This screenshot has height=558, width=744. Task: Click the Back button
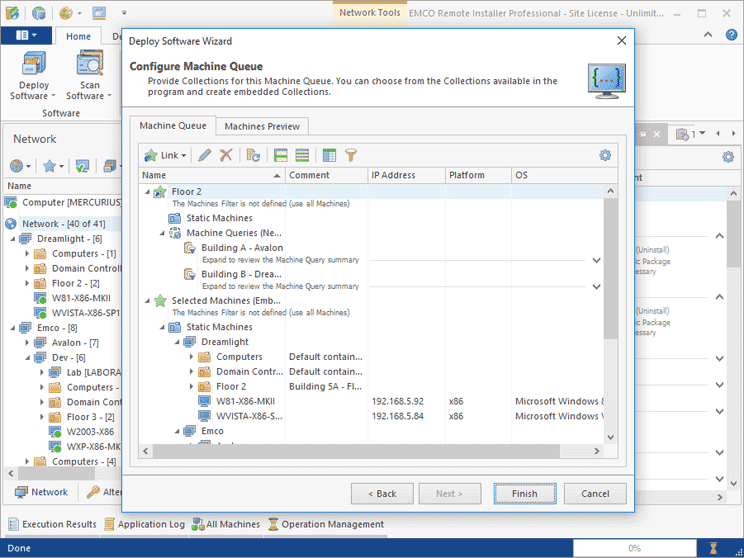[x=381, y=493]
